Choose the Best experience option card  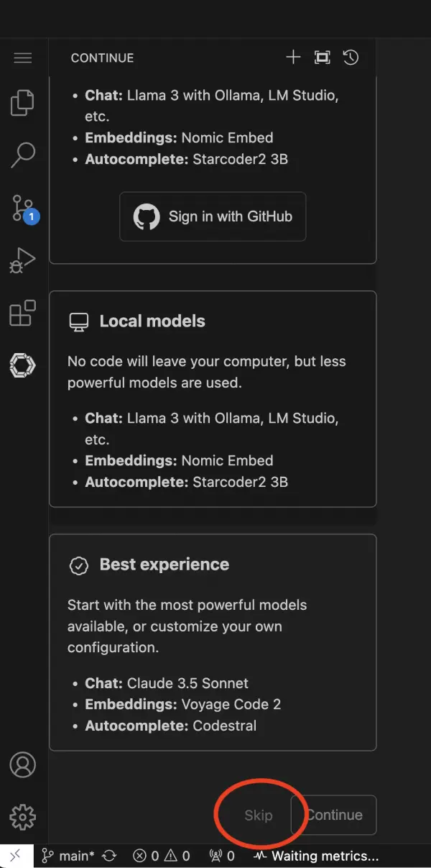click(213, 642)
